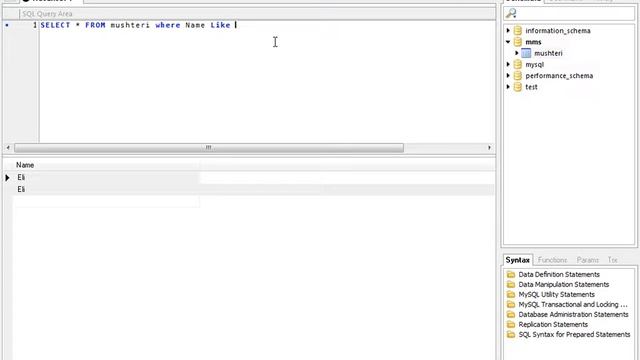Open the SQL Syntax for Prepared Statements entry

tap(574, 334)
